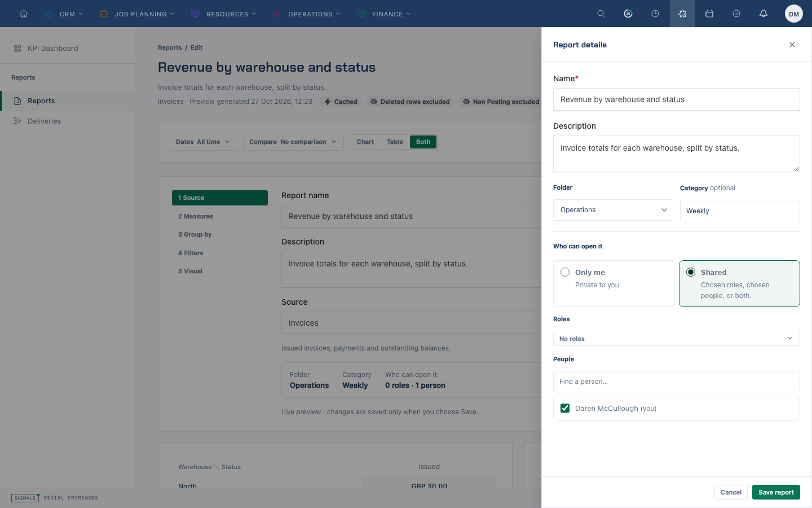Open the Folder dropdown showing Operations
This screenshot has width=812, height=508.
(x=613, y=210)
